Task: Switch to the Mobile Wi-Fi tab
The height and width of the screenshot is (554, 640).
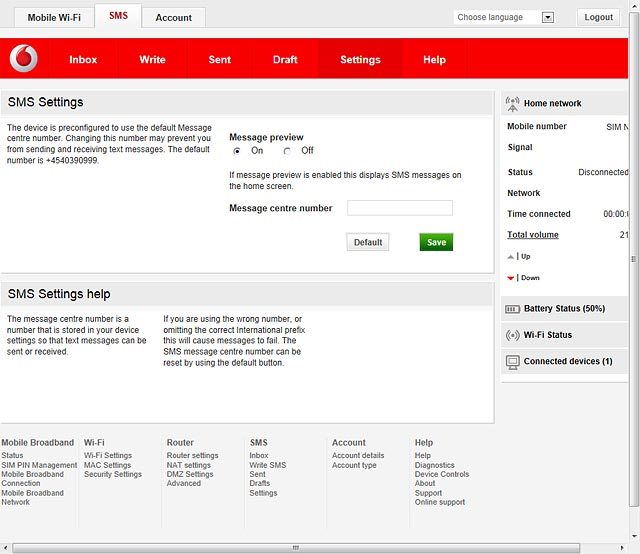Action: [54, 18]
